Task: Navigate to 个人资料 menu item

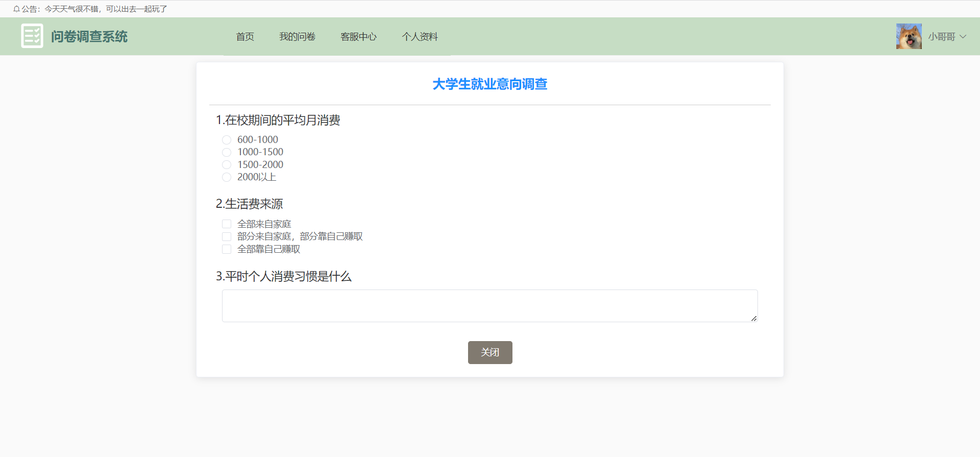Action: (420, 37)
